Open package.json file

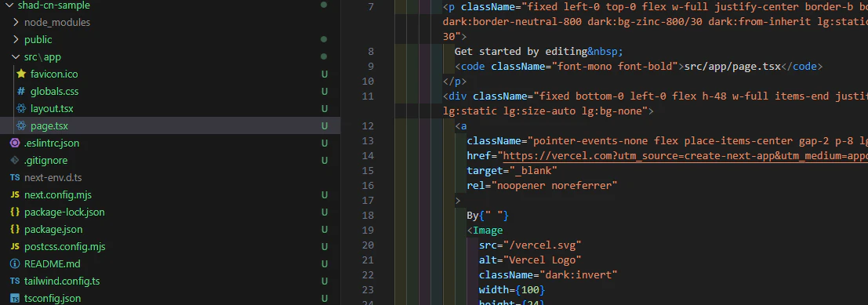[54, 229]
